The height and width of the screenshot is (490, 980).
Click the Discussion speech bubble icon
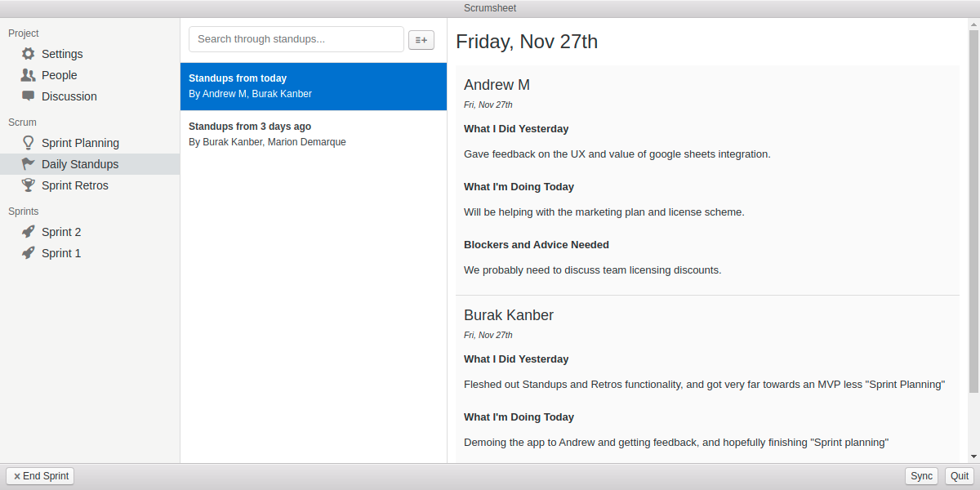coord(29,96)
